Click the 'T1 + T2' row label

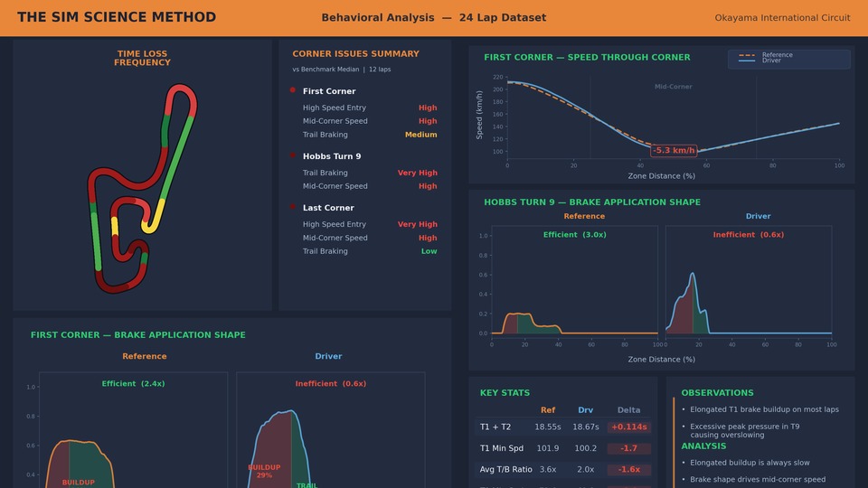pos(495,427)
